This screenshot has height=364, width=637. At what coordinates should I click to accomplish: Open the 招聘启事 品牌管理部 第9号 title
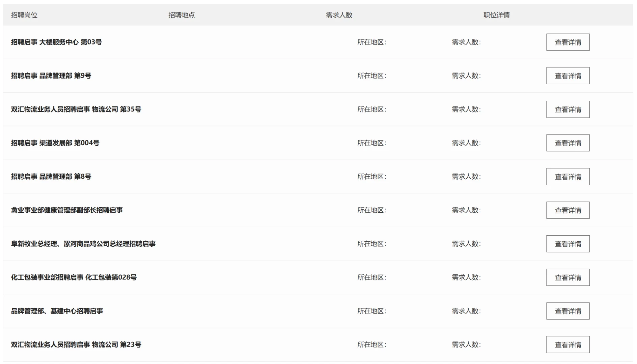[x=51, y=76]
